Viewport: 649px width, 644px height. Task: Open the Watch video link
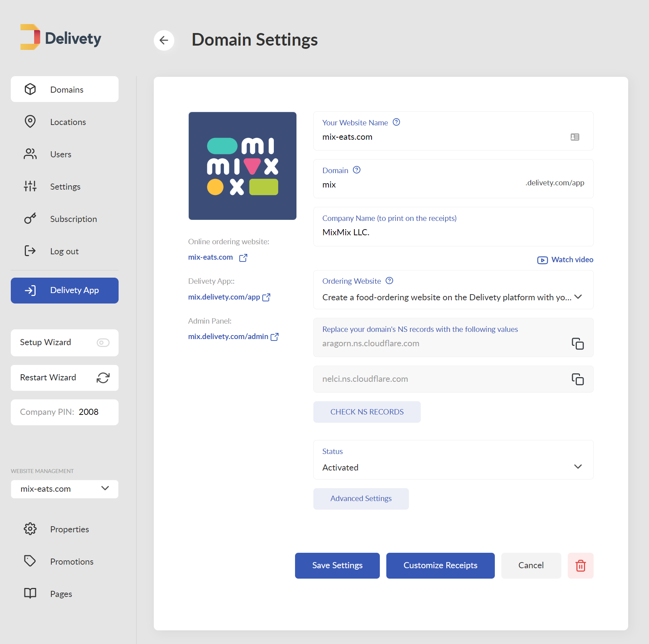(565, 260)
